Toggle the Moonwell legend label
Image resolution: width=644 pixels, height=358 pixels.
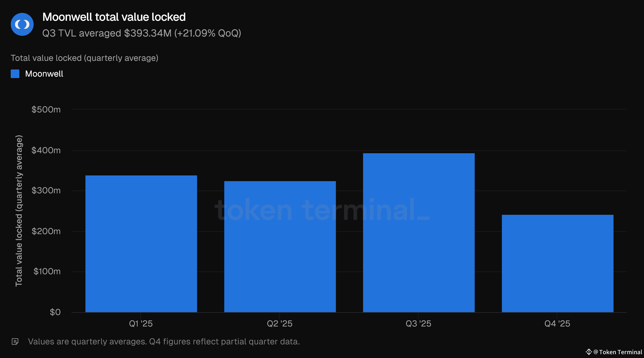44,74
